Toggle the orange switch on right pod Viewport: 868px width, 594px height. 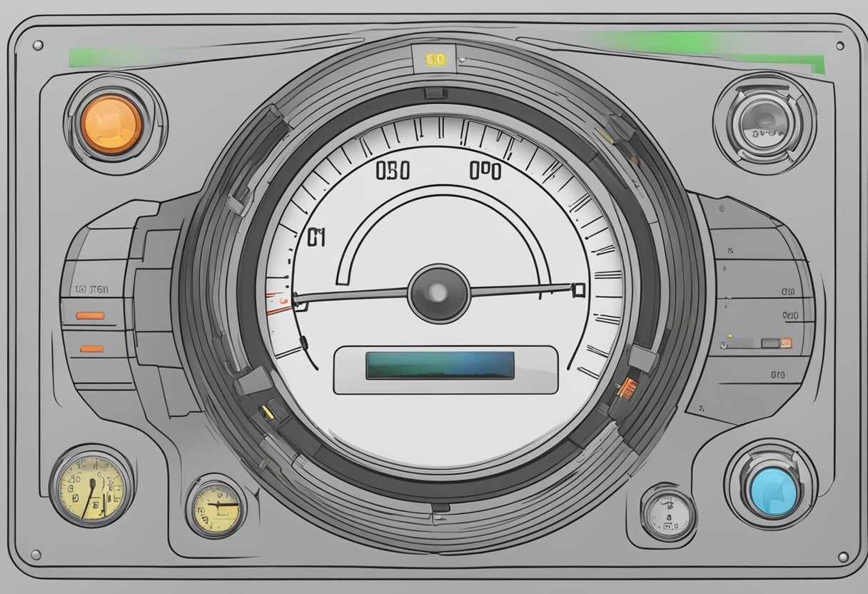click(785, 343)
